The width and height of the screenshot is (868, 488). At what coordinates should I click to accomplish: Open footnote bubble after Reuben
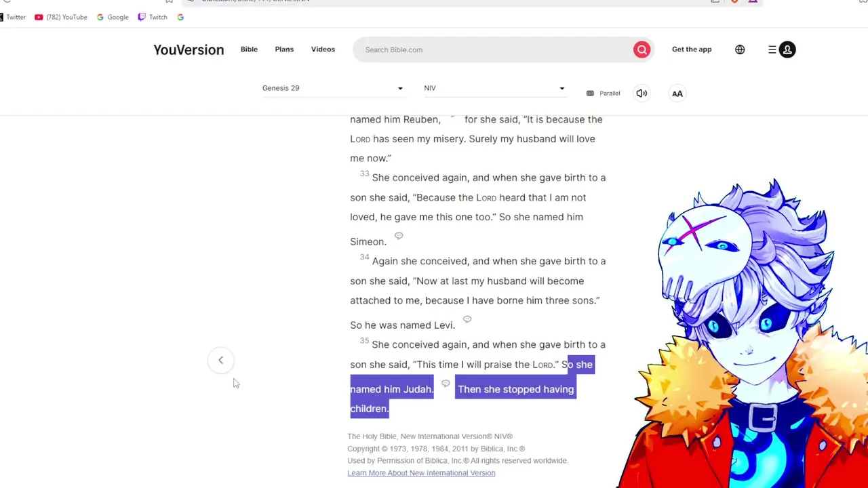(x=452, y=117)
